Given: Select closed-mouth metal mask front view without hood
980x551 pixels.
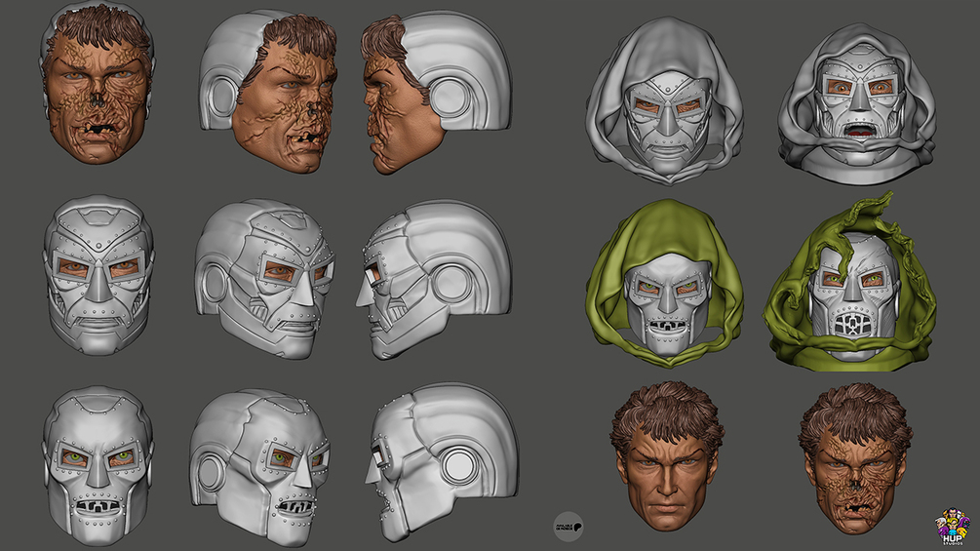Looking at the screenshot, I should (98, 275).
